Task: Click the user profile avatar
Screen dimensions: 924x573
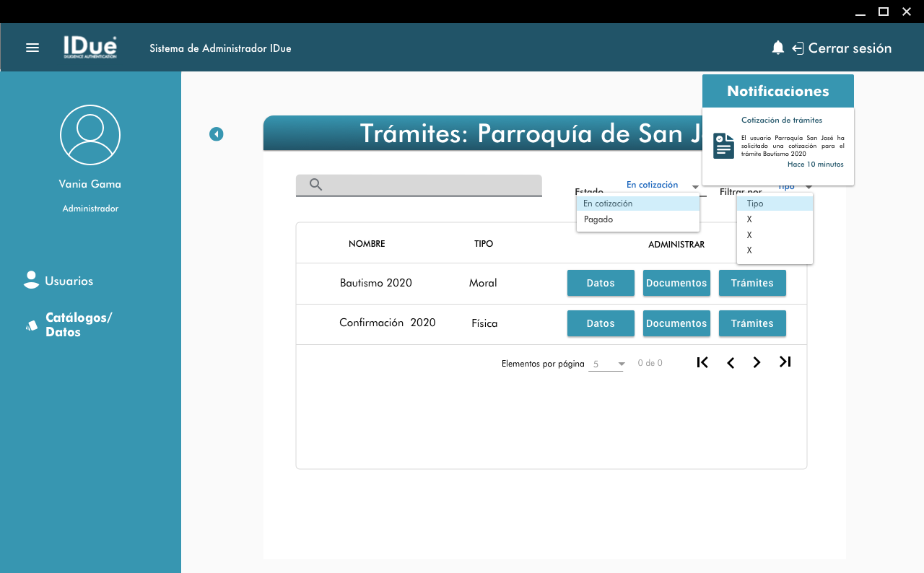Action: [90, 135]
